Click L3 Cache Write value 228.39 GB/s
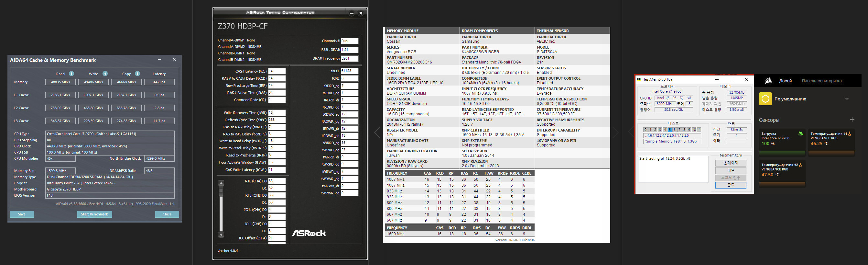This screenshot has height=265, width=868. pos(93,121)
